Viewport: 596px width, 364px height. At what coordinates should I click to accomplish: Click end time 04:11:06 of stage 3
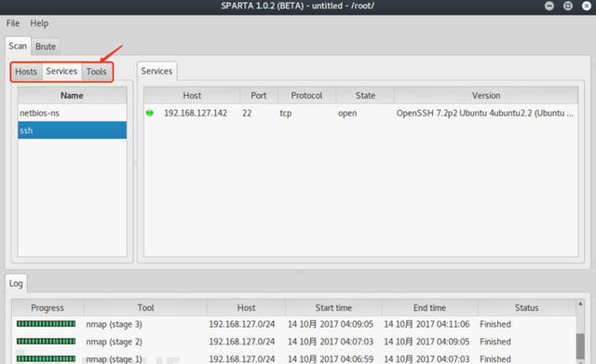pos(427,324)
